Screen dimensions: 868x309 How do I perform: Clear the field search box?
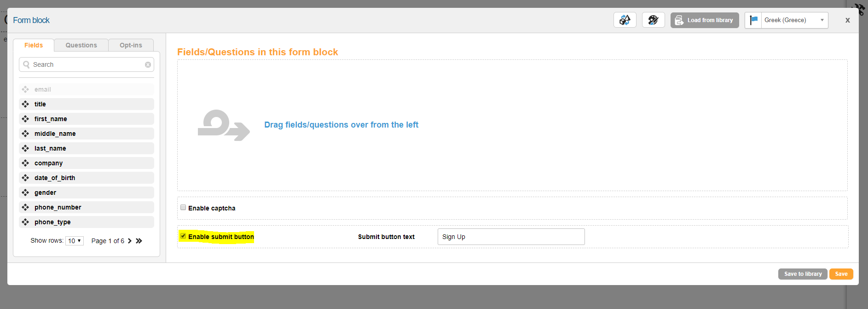pyautogui.click(x=148, y=65)
